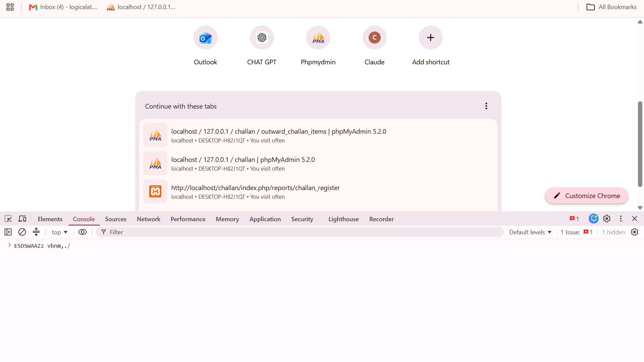Open the challan_register report tab suggestion
Viewport: 644px width, 362px height.
318,192
